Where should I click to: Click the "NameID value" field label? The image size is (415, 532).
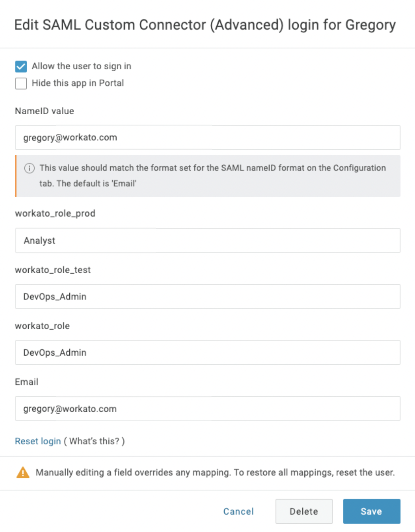coord(45,111)
